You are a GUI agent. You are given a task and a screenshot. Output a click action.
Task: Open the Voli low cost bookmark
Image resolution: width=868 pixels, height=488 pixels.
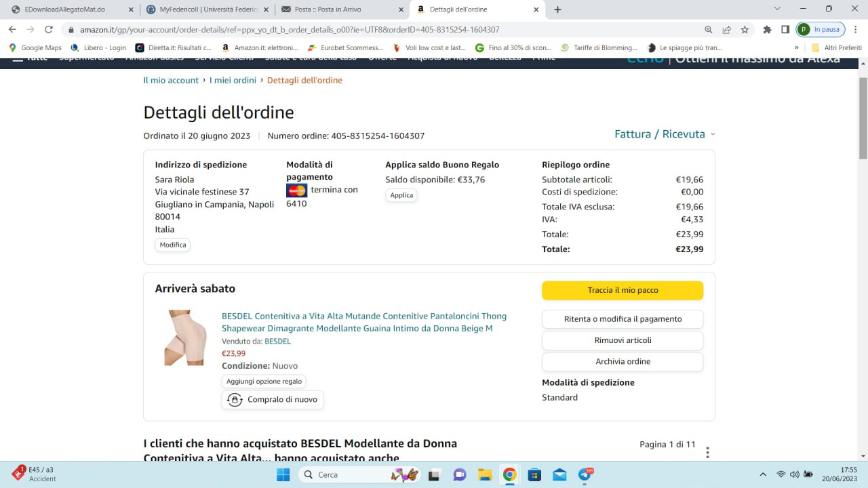[429, 48]
